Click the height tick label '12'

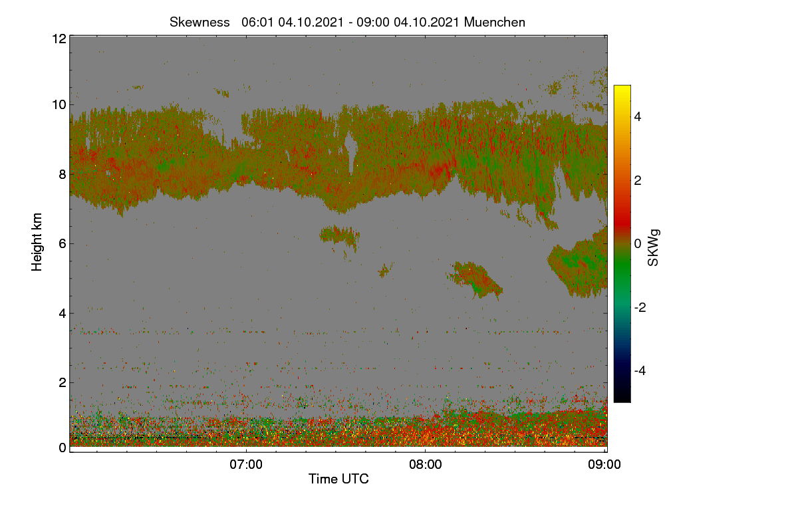pyautogui.click(x=59, y=39)
